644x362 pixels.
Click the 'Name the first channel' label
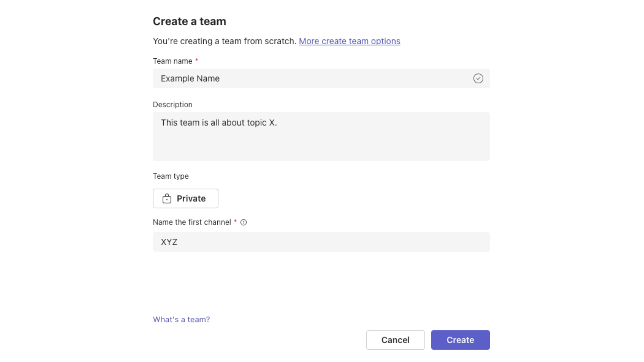click(192, 222)
